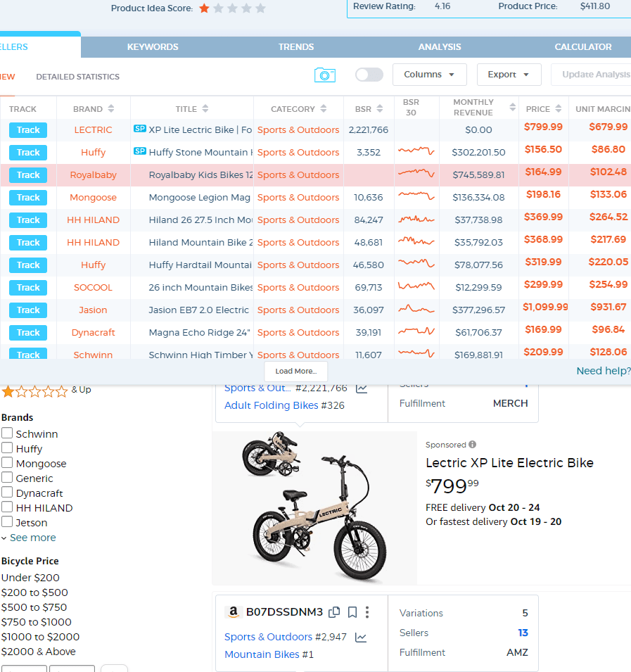631x672 pixels.
Task: Click bookmark icon next to B07DSSDNM3
Action: click(352, 612)
